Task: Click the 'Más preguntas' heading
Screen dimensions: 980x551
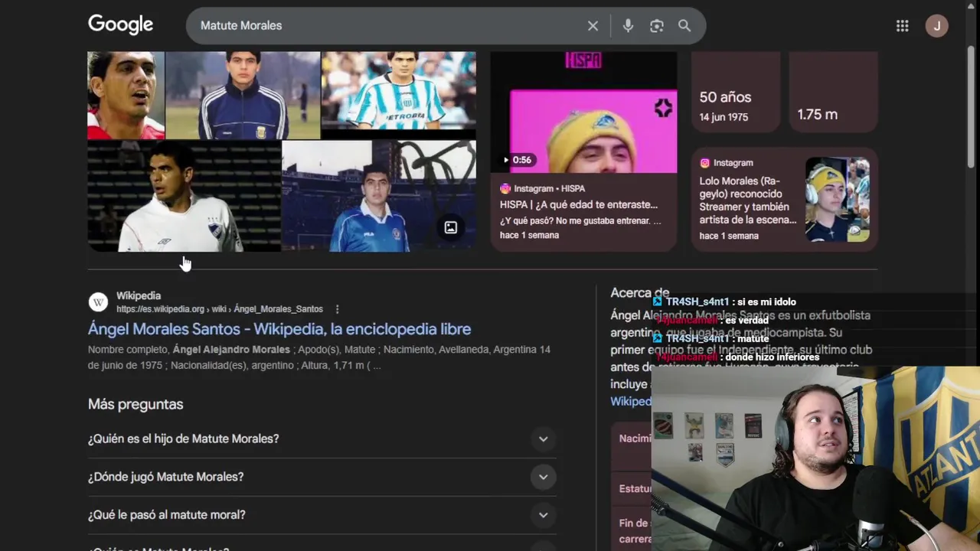Action: tap(136, 404)
